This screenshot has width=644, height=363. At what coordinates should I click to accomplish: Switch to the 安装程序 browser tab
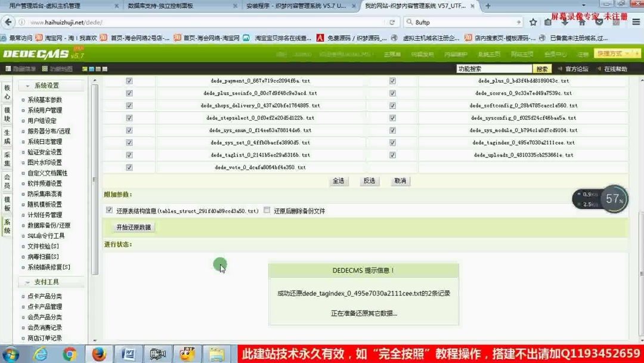pyautogui.click(x=298, y=7)
